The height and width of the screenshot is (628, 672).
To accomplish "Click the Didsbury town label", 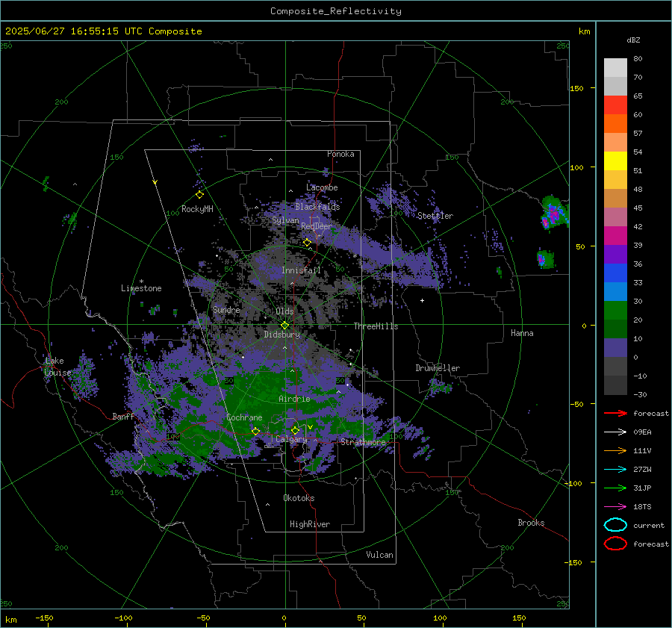I will [x=281, y=335].
